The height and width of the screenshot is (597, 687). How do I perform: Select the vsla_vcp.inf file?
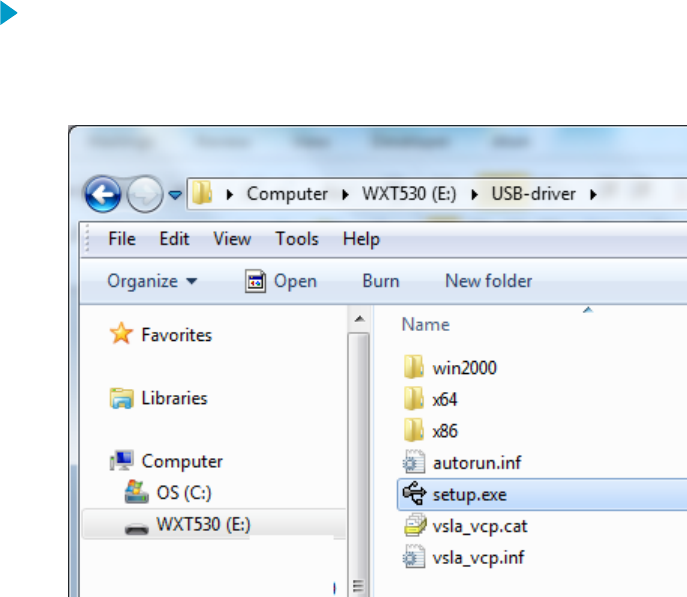[478, 558]
